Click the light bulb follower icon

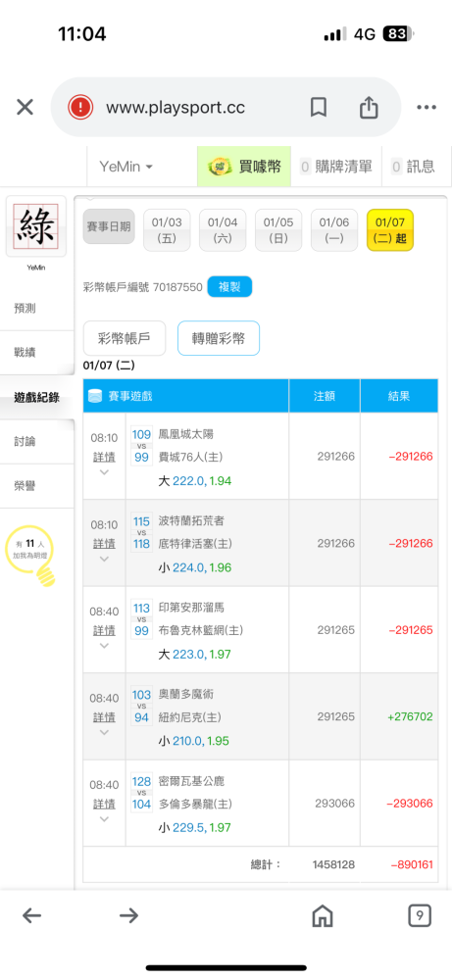[x=30, y=556]
